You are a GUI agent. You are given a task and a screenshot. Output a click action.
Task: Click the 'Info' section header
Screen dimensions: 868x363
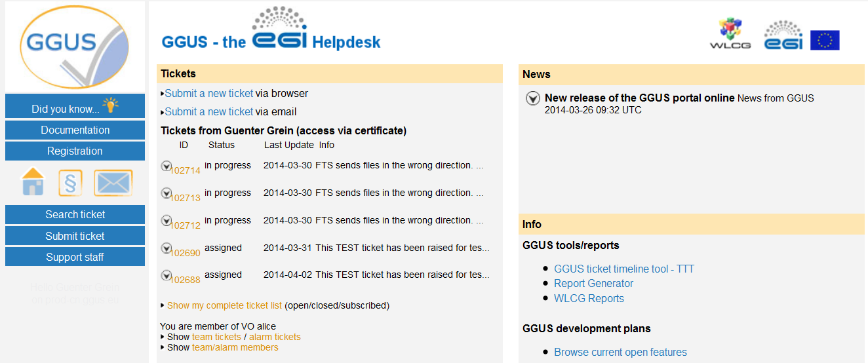[692, 224]
